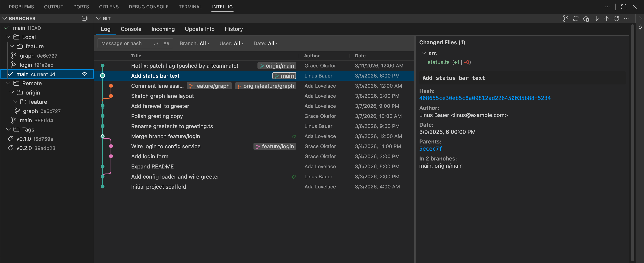
Task: Collapse the Local folder
Action: 8,37
